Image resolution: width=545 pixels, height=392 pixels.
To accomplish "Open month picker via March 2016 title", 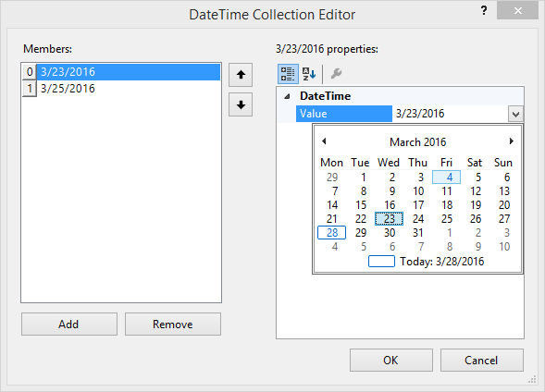I will [x=418, y=142].
